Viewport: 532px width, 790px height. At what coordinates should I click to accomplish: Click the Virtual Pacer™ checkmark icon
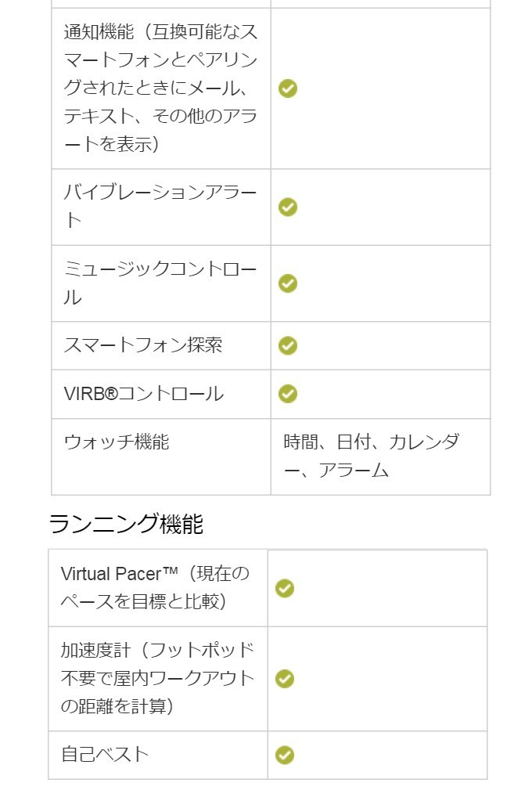pos(285,589)
